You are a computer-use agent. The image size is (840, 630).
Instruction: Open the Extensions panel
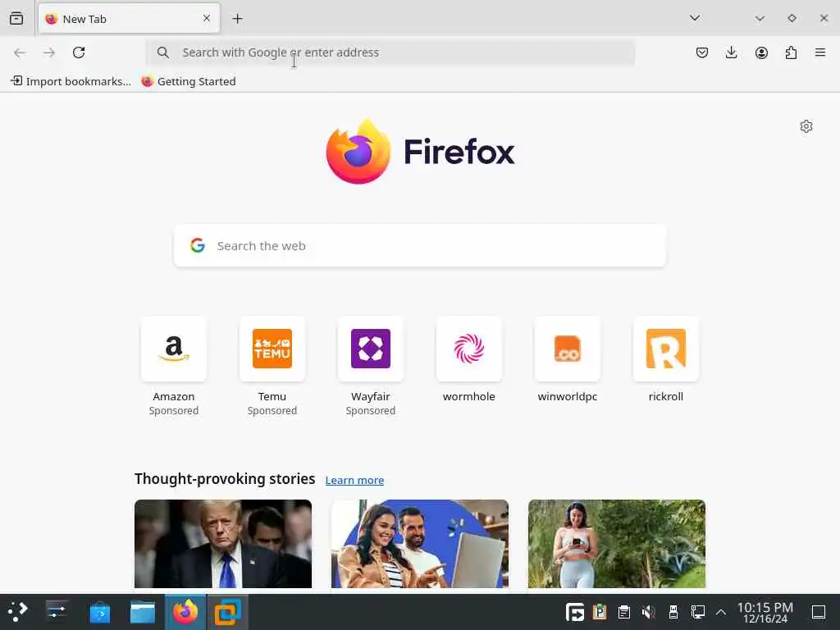coord(791,52)
